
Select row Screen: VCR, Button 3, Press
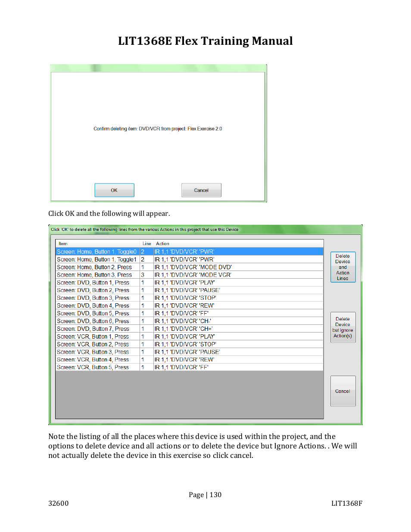tap(190, 352)
